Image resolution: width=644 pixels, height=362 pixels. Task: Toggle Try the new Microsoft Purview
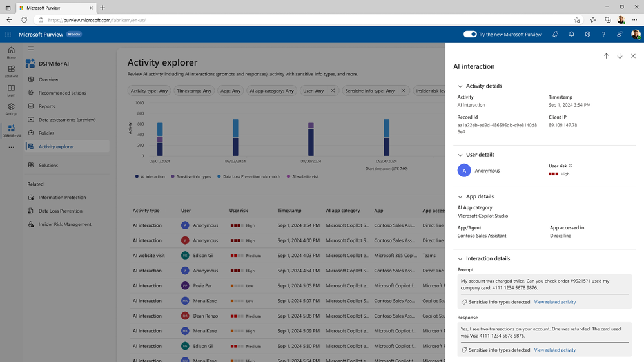pyautogui.click(x=470, y=35)
